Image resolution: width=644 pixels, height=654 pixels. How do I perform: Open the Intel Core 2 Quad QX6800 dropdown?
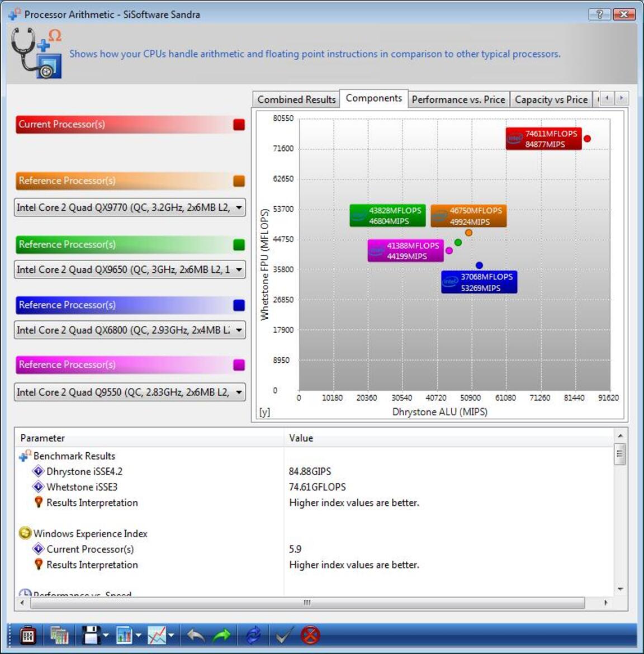[x=130, y=330]
